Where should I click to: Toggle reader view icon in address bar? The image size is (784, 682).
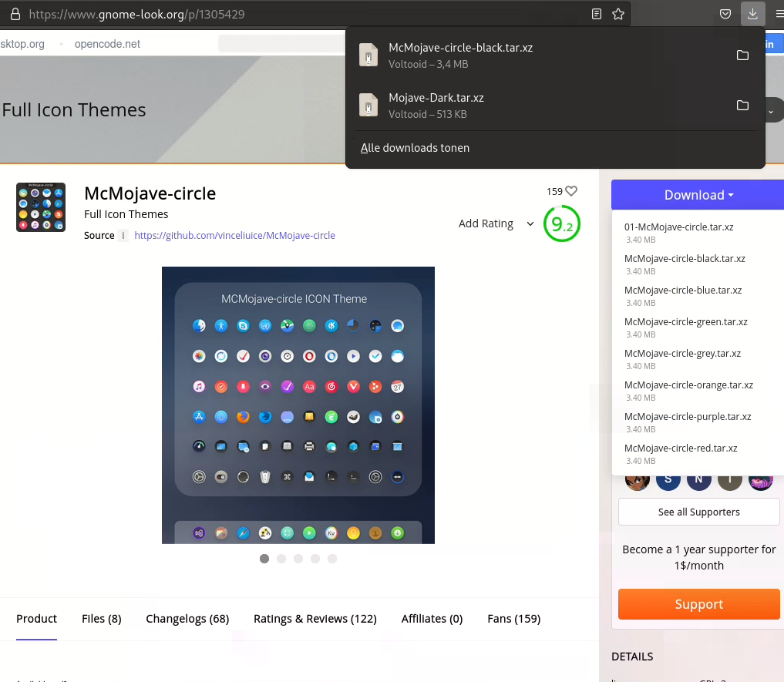click(x=597, y=14)
